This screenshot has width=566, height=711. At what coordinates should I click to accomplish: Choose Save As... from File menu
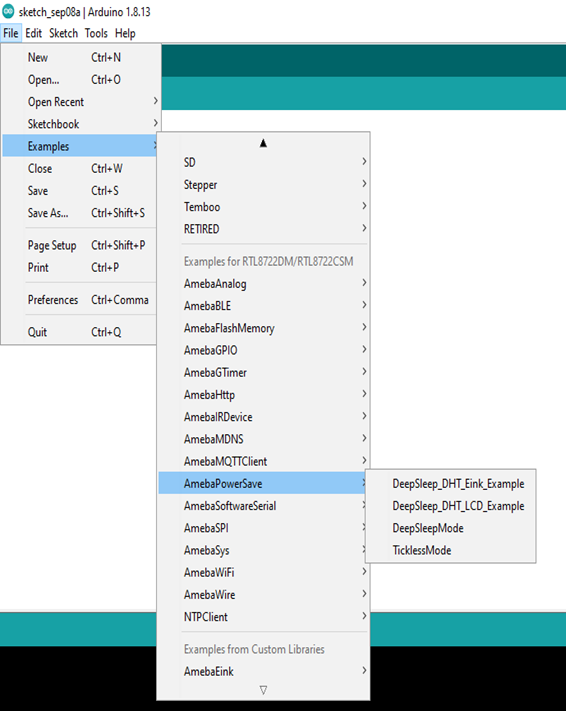point(80,213)
